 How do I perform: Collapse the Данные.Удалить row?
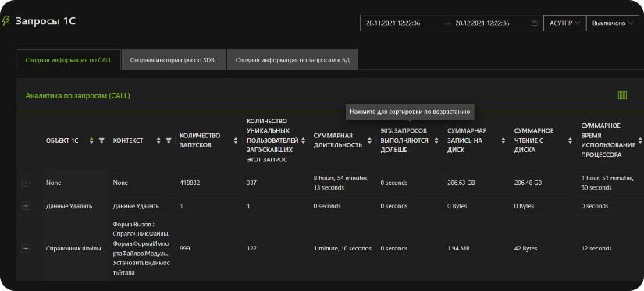[x=26, y=206]
